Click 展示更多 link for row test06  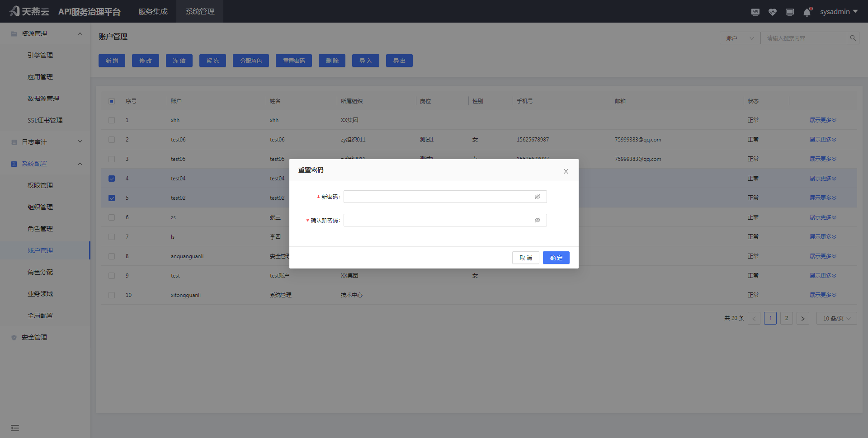pos(822,139)
